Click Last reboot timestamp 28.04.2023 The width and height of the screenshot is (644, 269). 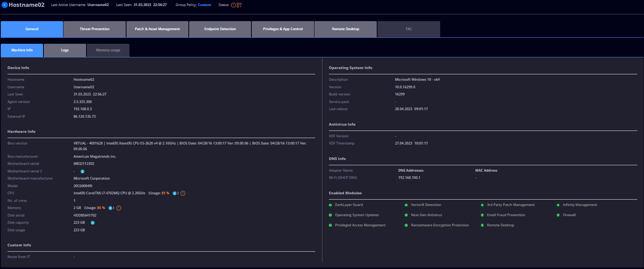pos(411,109)
